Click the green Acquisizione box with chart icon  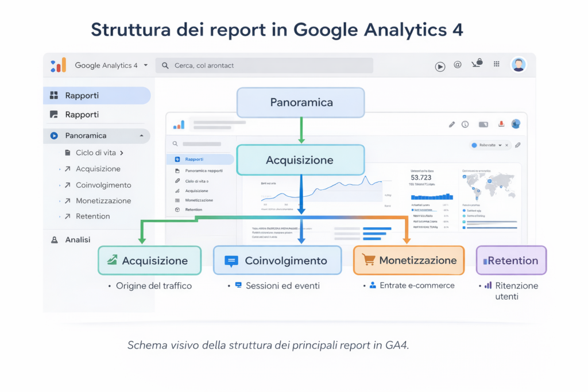point(150,261)
